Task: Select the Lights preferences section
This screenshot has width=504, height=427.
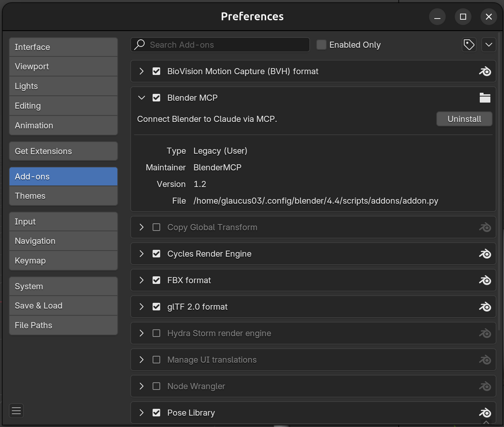Action: point(63,86)
